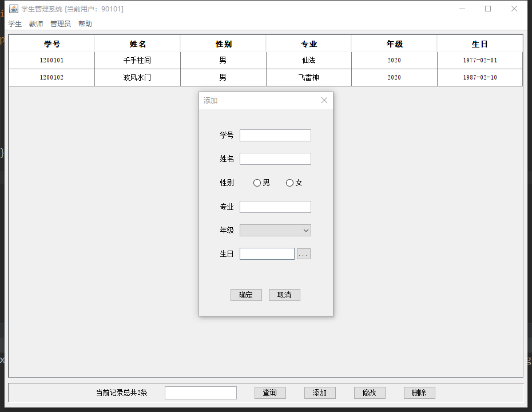Click the 年级 column header
Screen dimensions: 532x412
click(x=394, y=44)
